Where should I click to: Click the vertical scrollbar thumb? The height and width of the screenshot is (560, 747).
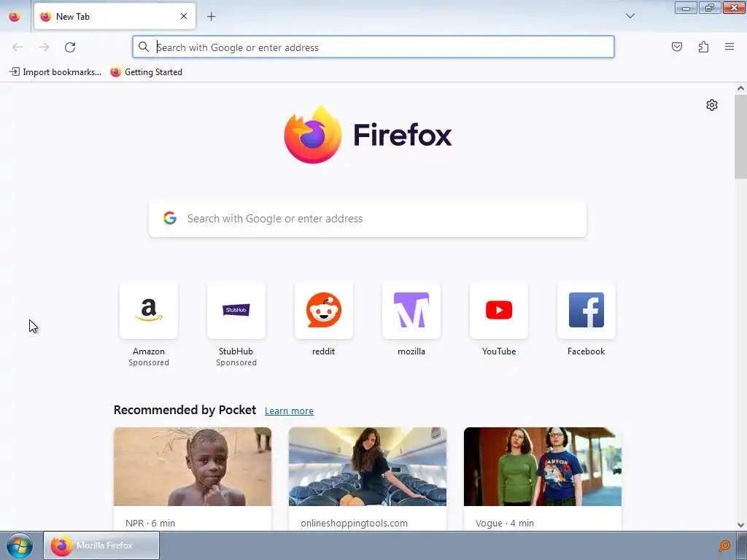[x=740, y=137]
